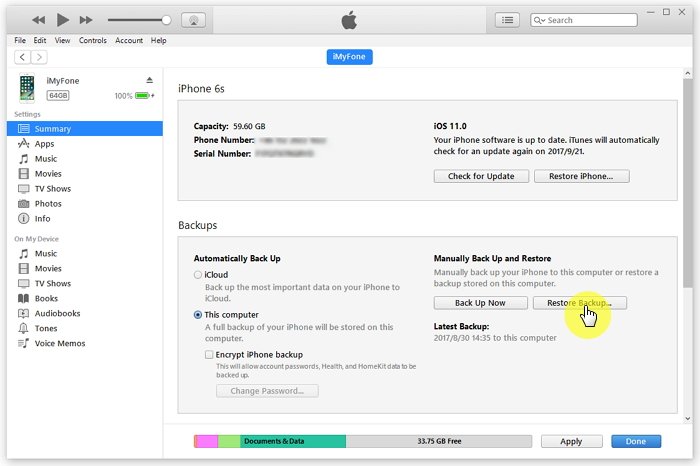Click the Play button in playback controls

[x=63, y=20]
